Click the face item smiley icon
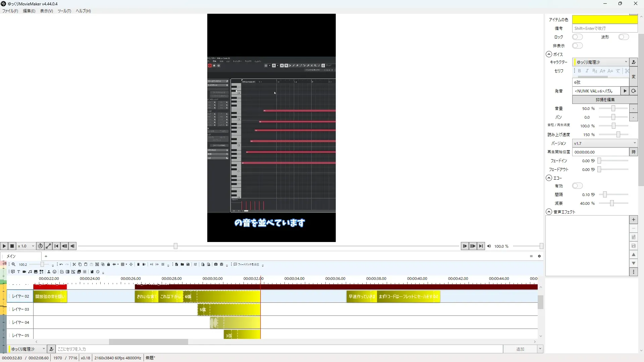Image resolution: width=644 pixels, height=362 pixels. [x=54, y=272]
